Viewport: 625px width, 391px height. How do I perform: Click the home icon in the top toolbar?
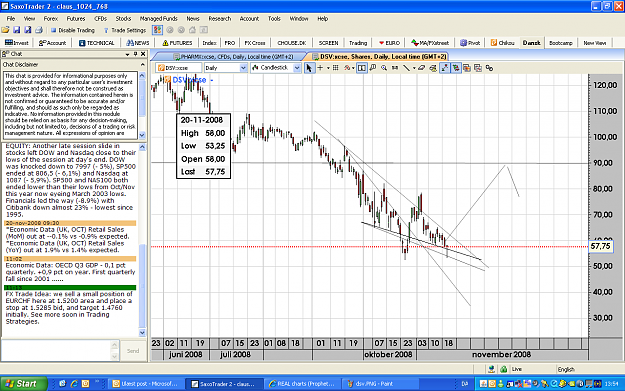[192, 30]
